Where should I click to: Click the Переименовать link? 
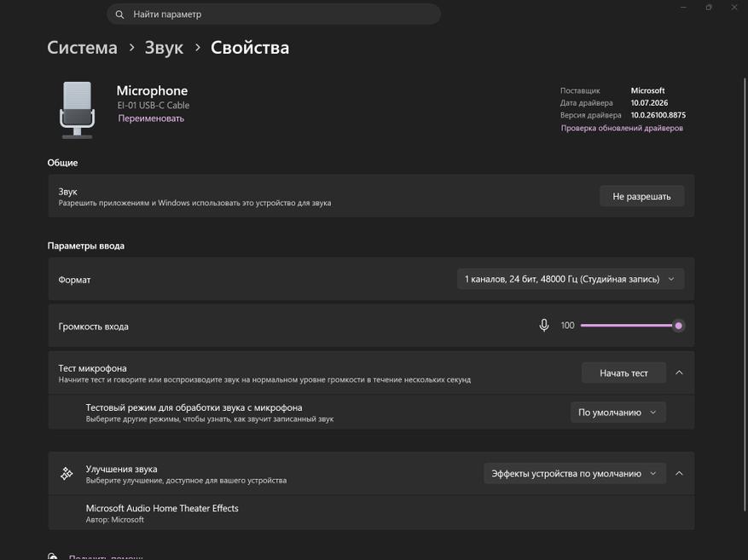[x=151, y=118]
